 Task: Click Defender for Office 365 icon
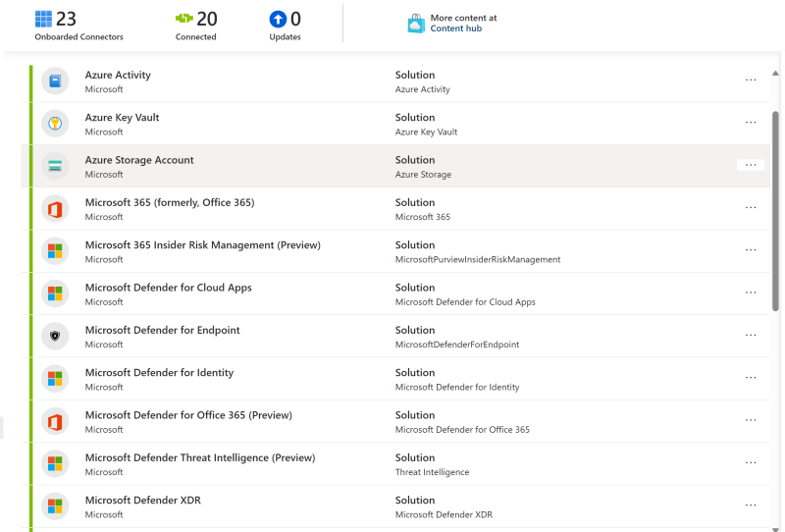[x=55, y=421]
